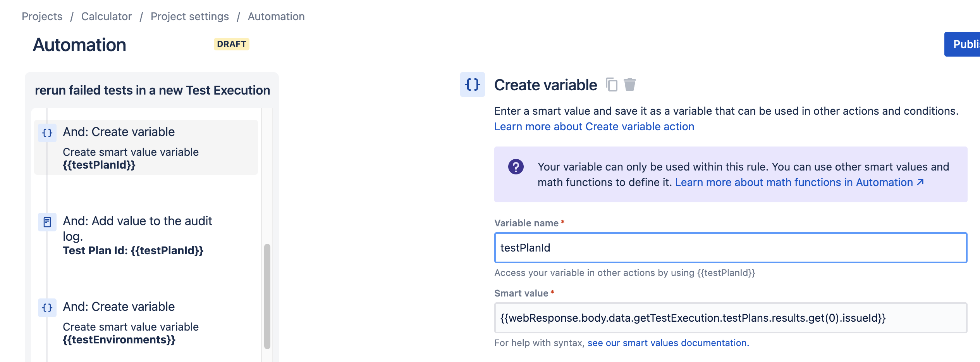The image size is (980, 362).
Task: Click the Smart value input field
Action: tap(731, 318)
